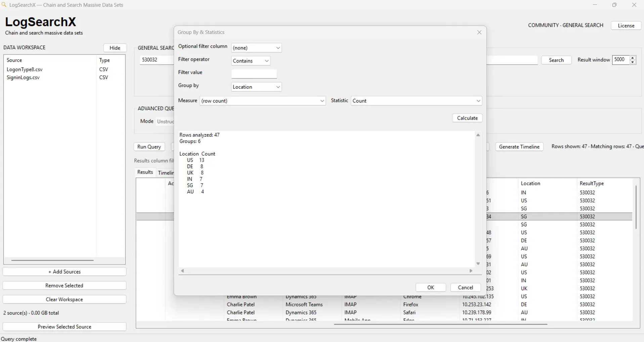The image size is (644, 342).
Task: Click the Clear Workspace button
Action: 65,299
